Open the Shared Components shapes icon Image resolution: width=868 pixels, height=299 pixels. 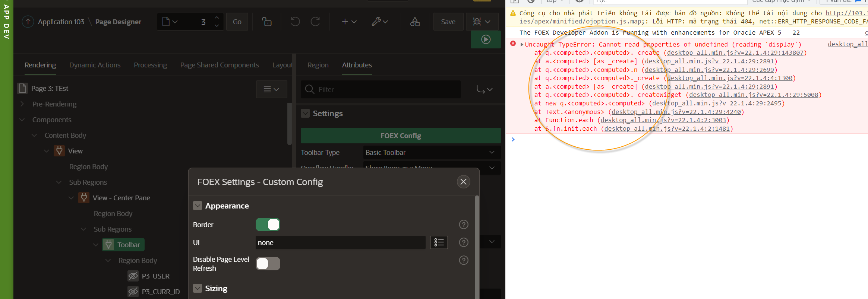point(415,22)
